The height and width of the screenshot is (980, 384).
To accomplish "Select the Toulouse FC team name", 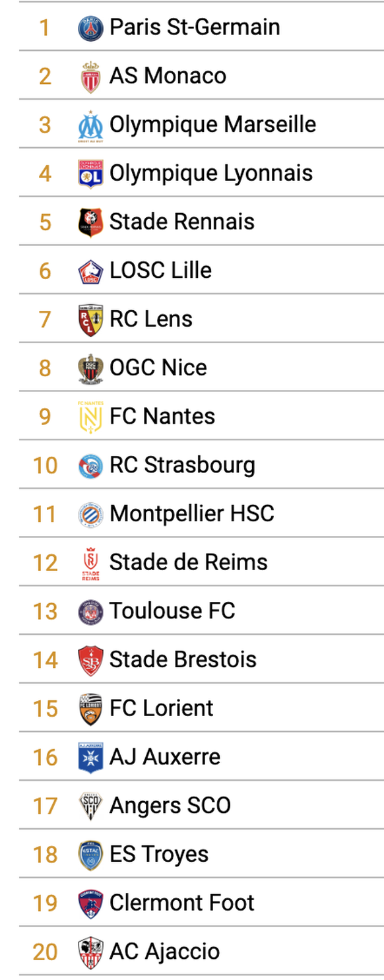I will coord(172,611).
